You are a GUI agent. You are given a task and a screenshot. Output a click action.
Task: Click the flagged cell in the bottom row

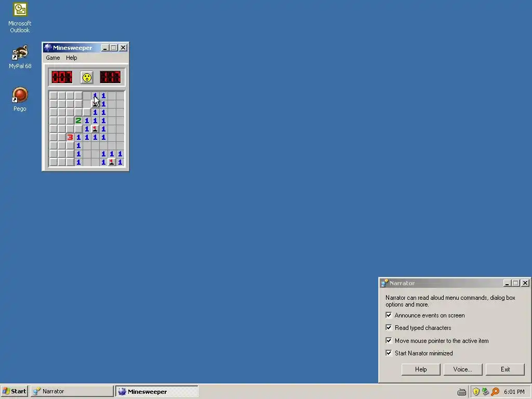(112, 162)
